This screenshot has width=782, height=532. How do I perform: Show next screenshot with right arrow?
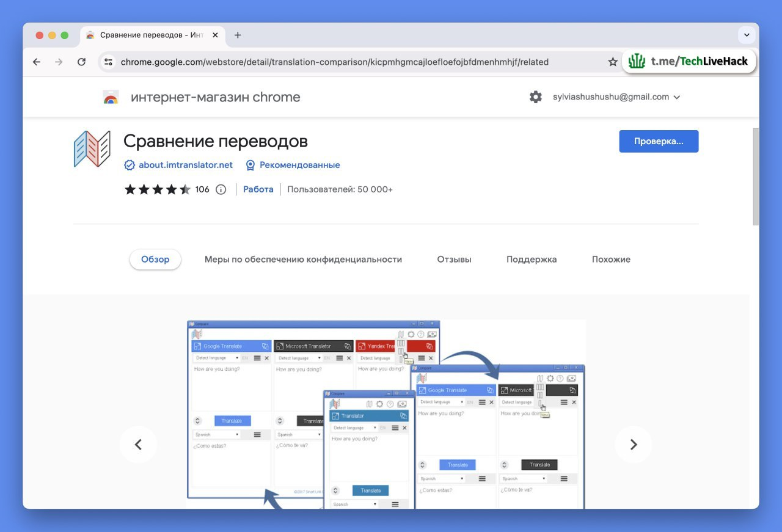pyautogui.click(x=634, y=445)
